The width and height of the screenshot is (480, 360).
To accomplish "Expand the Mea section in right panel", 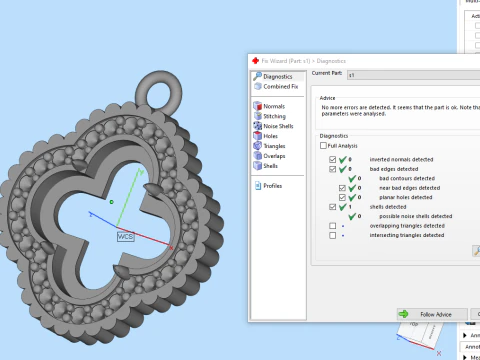I will click(x=465, y=358).
